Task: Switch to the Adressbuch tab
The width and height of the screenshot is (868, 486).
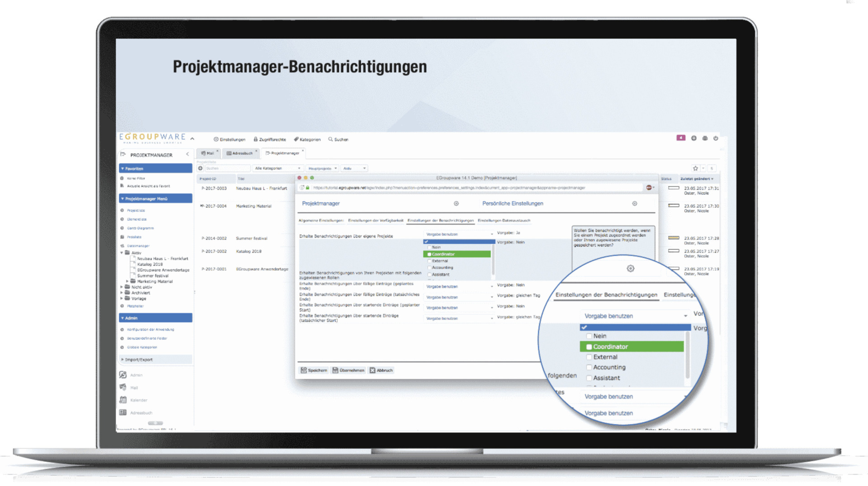Action: tap(240, 153)
